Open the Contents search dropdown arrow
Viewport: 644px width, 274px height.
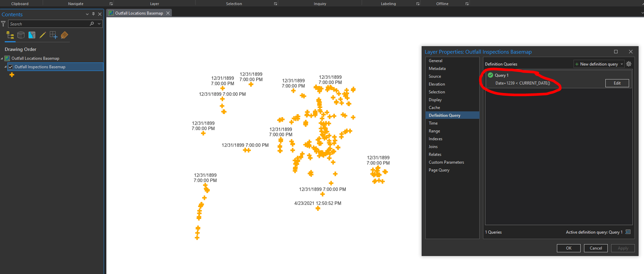click(x=99, y=24)
